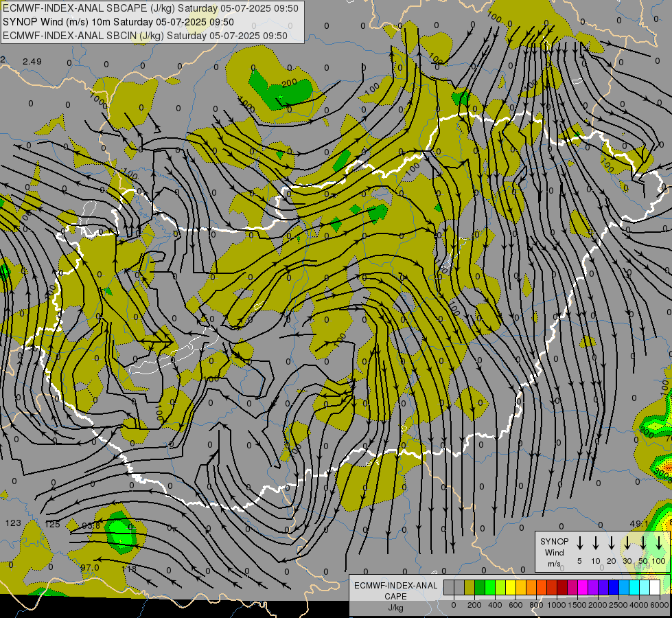
Task: Click the SBCIN title line in header
Action: tap(145, 36)
